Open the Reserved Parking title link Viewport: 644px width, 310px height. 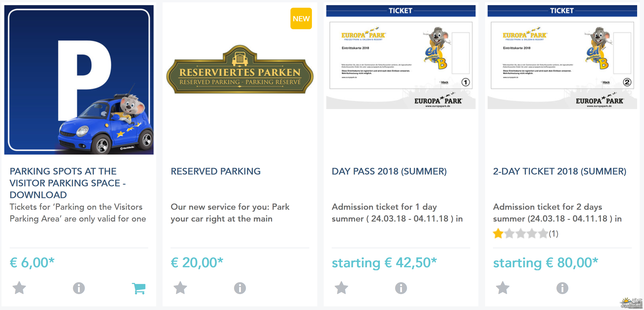click(x=216, y=171)
